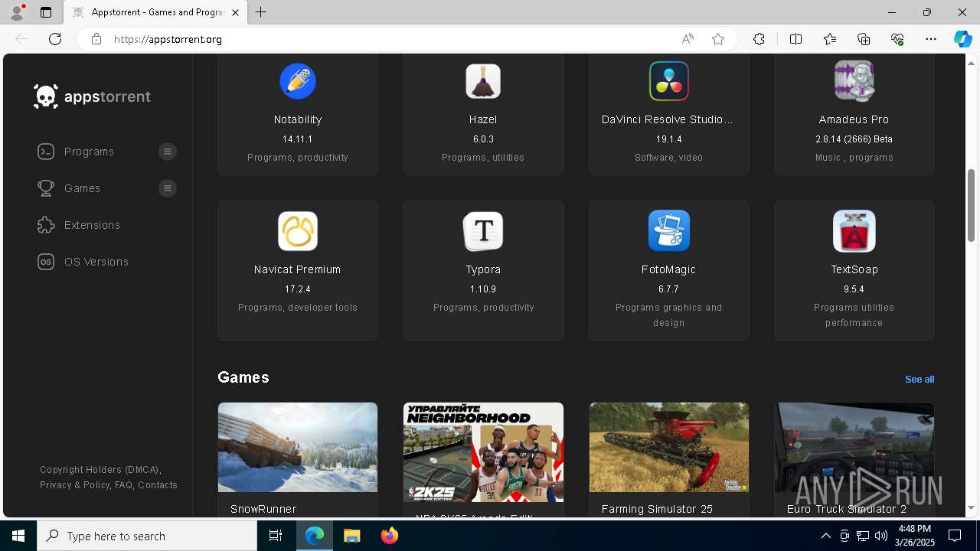Open File Explorer from the taskbar
This screenshot has height=551, width=980.
[352, 536]
